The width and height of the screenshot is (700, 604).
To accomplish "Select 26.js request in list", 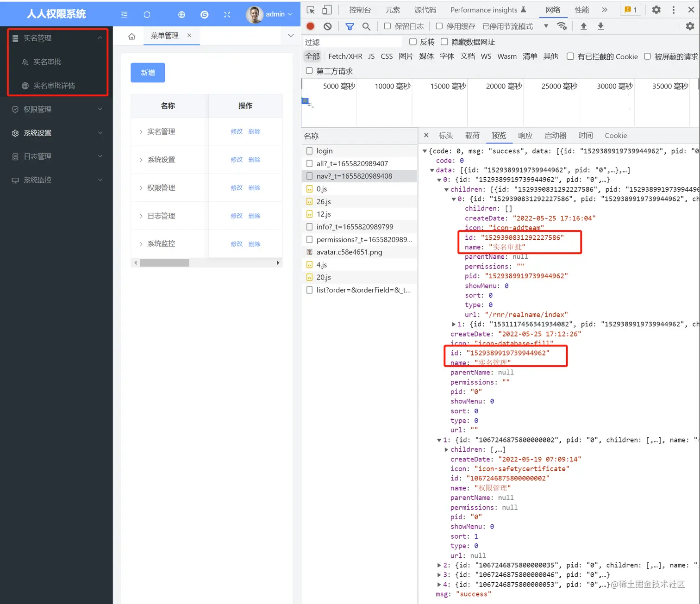I will [x=359, y=202].
